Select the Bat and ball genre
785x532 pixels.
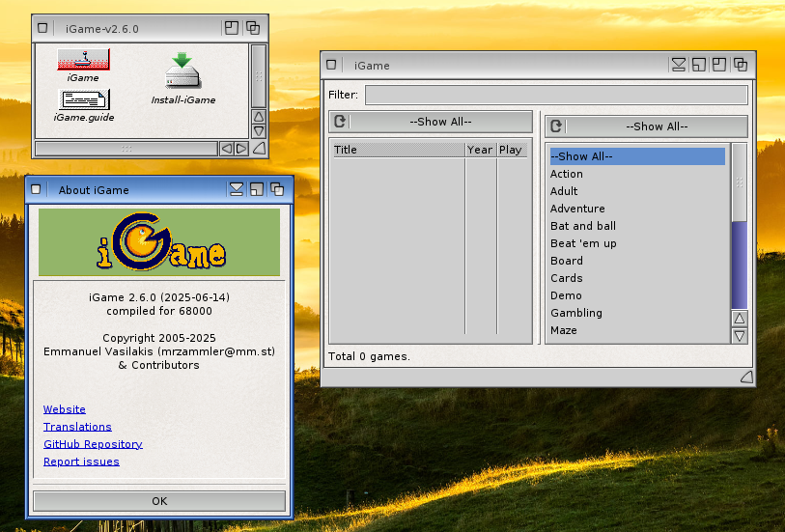[637, 226]
